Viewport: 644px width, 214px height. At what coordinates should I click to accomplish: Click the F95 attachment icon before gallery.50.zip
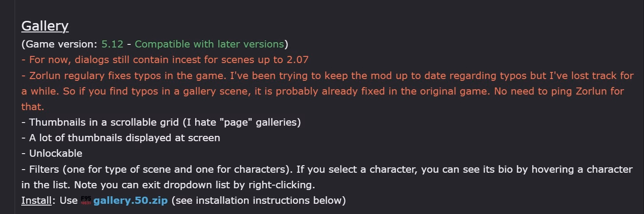click(86, 201)
